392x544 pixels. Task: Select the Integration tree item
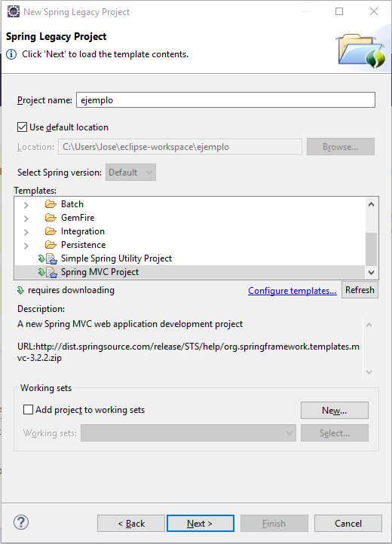click(x=83, y=231)
